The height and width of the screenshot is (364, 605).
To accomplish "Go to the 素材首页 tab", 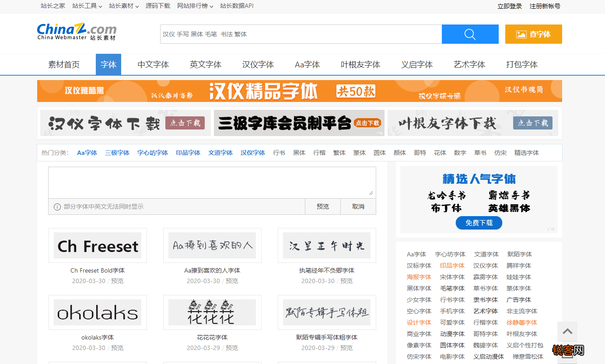I will tap(64, 64).
